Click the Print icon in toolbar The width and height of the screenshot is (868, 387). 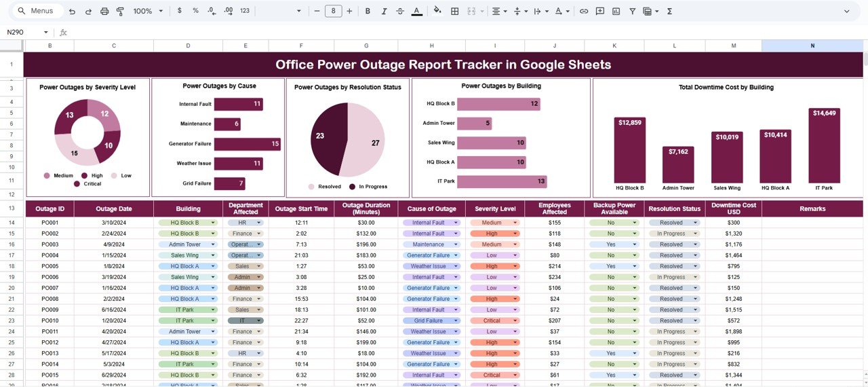(x=104, y=12)
